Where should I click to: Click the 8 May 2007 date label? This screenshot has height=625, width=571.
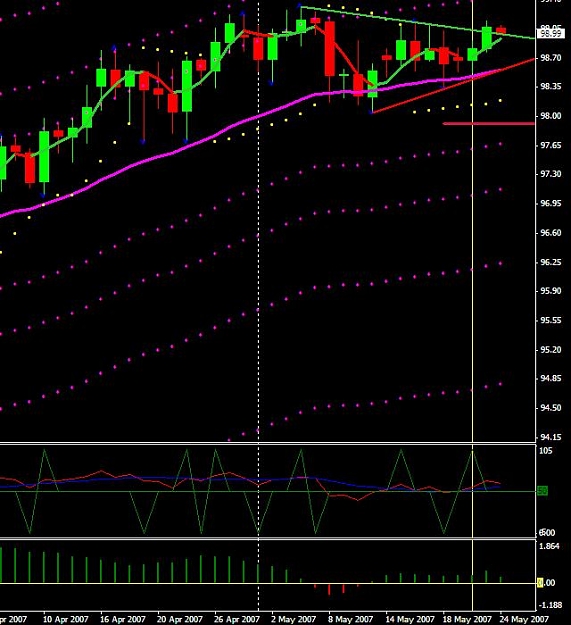pyautogui.click(x=350, y=619)
